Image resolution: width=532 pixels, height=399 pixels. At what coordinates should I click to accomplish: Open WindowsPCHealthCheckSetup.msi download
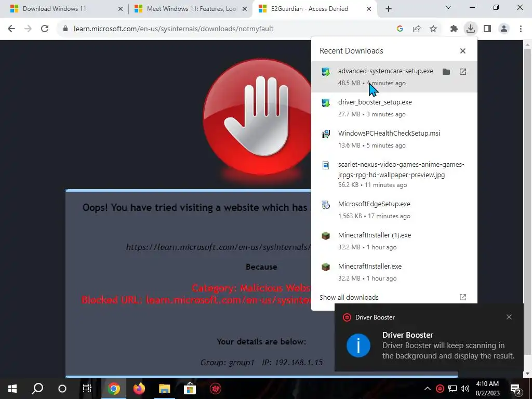[394, 139]
